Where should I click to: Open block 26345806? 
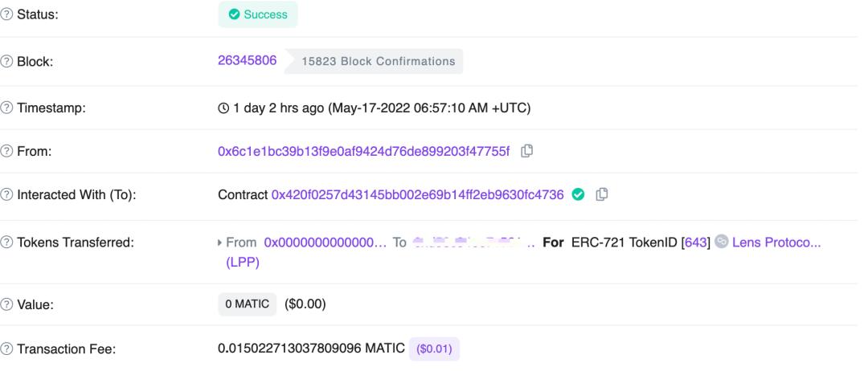(248, 61)
